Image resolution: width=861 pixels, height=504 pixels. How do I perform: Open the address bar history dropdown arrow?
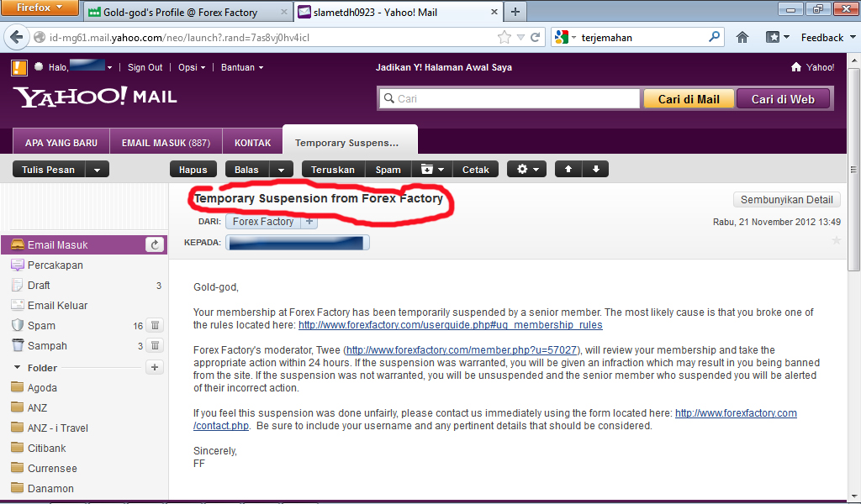point(520,37)
